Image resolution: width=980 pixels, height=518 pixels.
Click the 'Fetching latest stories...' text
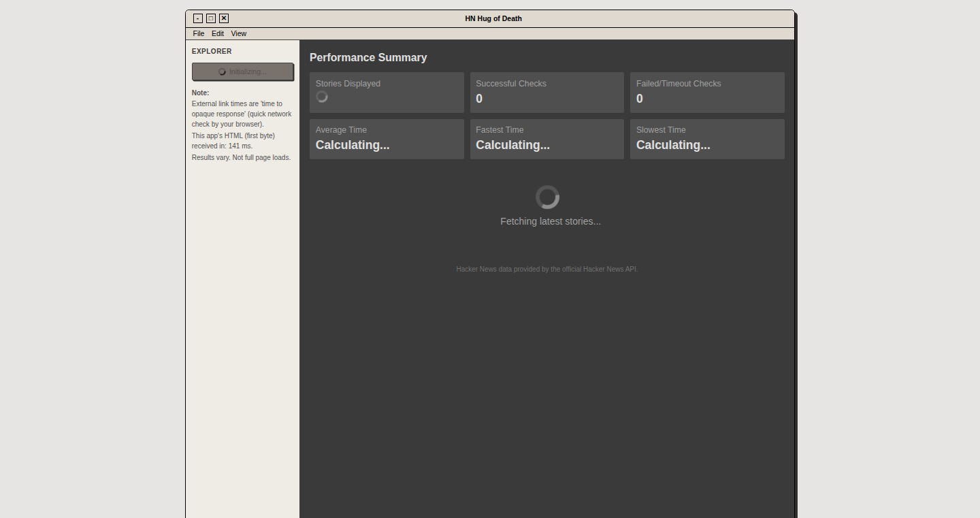pyautogui.click(x=551, y=221)
